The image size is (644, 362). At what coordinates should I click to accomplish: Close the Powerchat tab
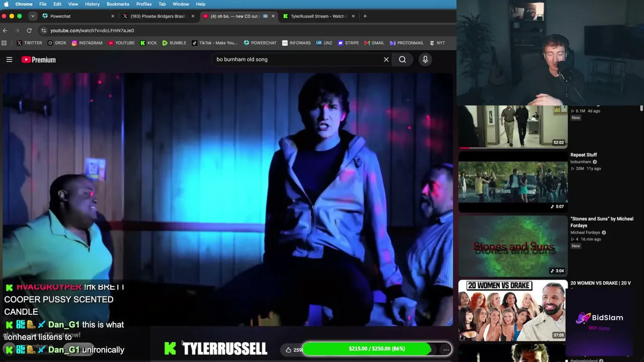click(113, 16)
